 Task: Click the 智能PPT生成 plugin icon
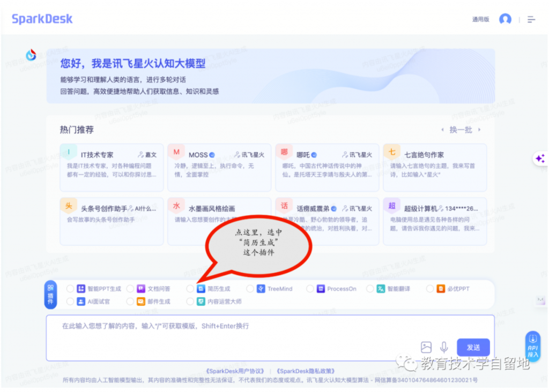click(81, 289)
